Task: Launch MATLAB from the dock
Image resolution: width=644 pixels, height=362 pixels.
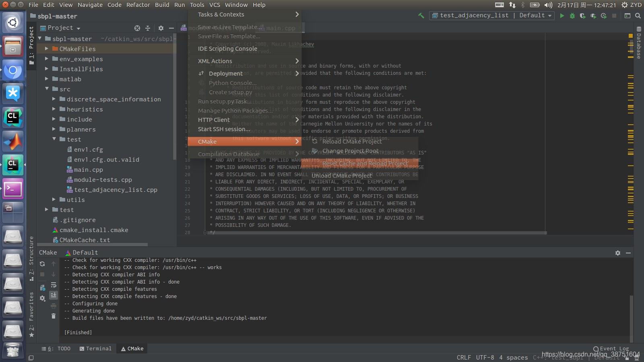Action: 13,141
